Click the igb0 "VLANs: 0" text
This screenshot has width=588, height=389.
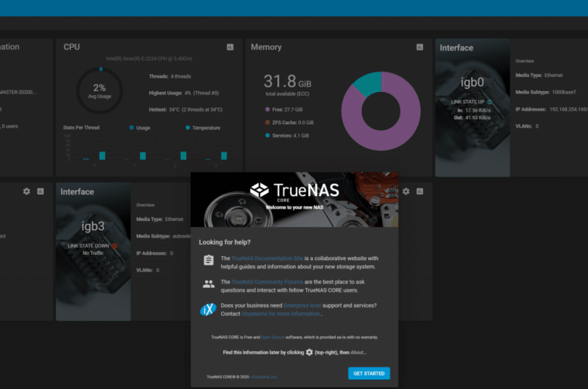coord(527,126)
